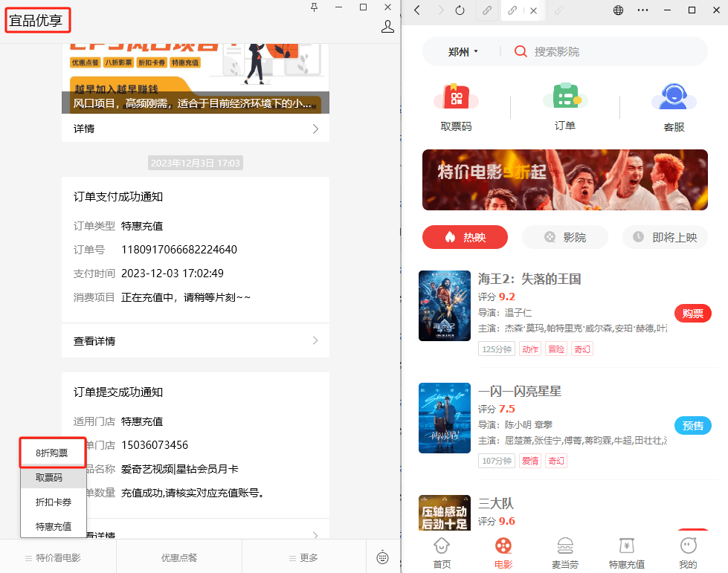The height and width of the screenshot is (573, 728).
Task: Click the 海王2：失落的王国 movie title
Action: pyautogui.click(x=529, y=279)
